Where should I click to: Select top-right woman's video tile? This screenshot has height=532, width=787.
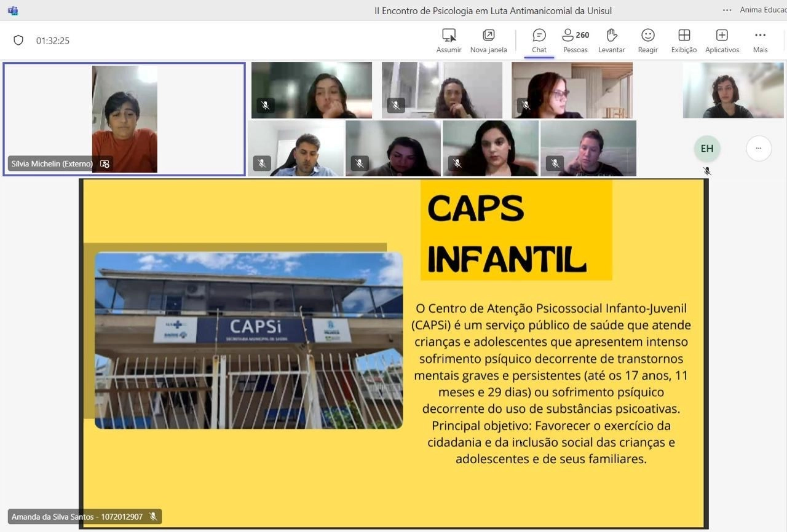click(733, 90)
